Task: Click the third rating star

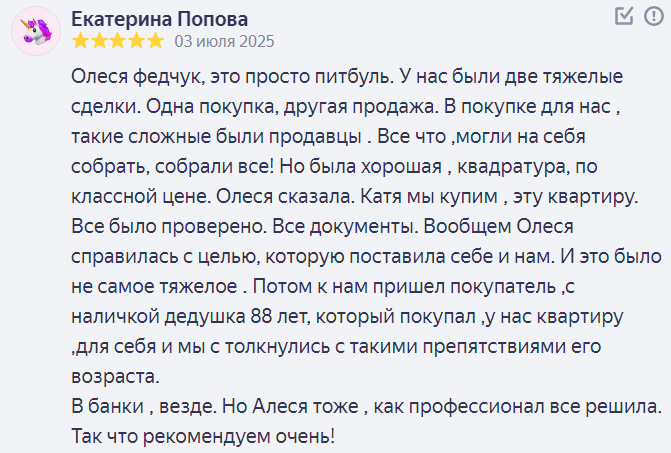Action: coord(118,42)
